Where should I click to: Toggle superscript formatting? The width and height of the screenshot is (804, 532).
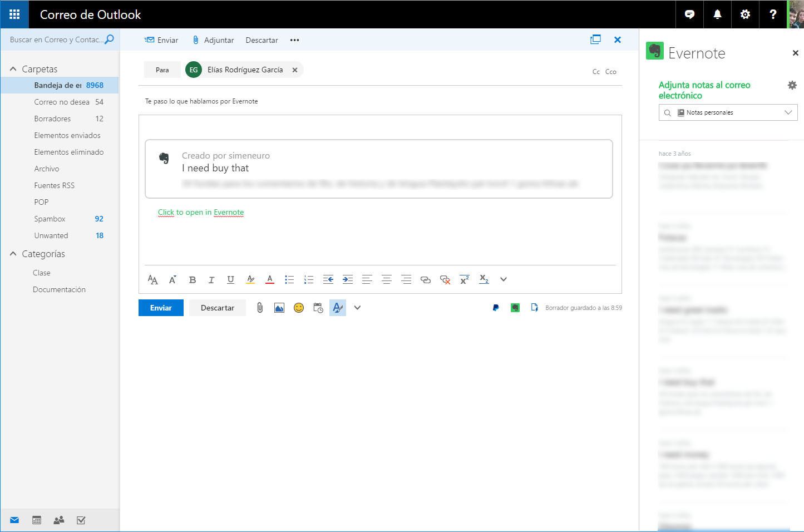tap(465, 280)
